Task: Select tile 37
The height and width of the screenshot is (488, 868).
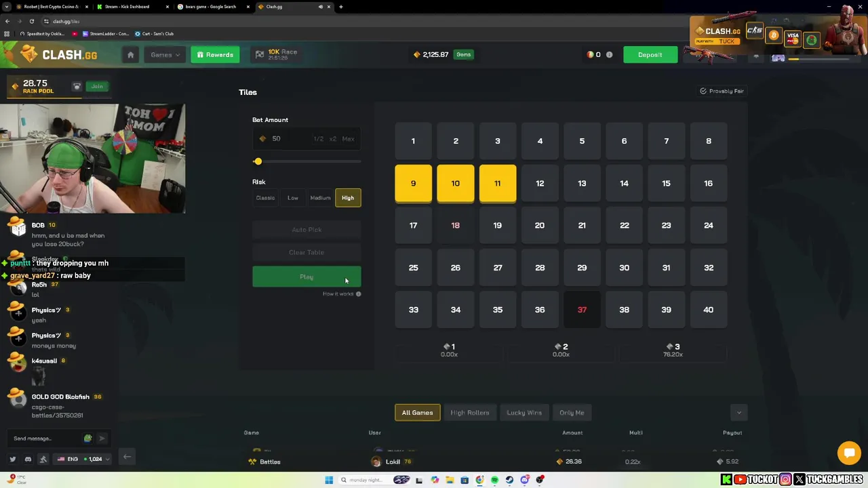Action: point(582,310)
